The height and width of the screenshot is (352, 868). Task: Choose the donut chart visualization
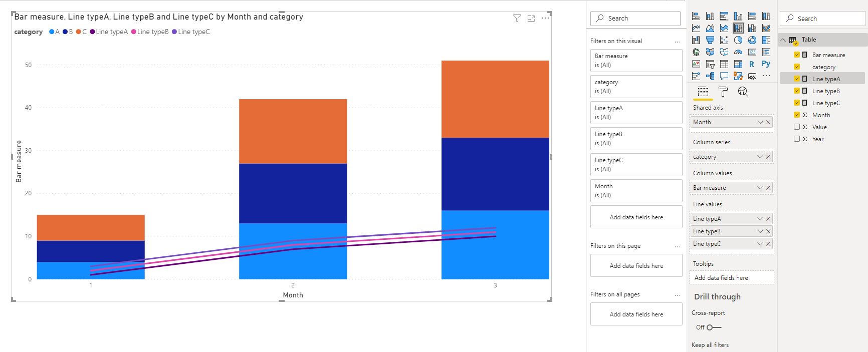pos(752,40)
